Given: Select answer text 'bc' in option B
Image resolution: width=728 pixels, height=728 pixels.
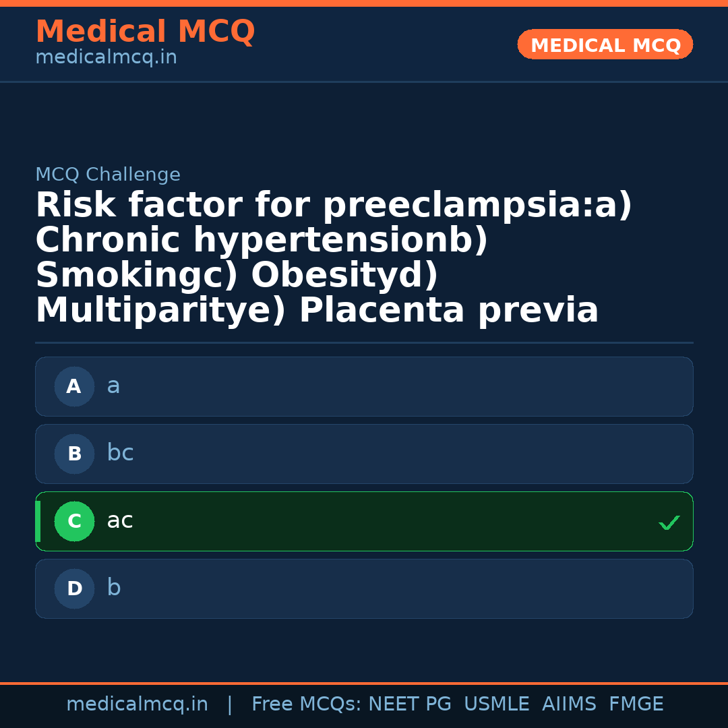Looking at the screenshot, I should pyautogui.click(x=120, y=454).
